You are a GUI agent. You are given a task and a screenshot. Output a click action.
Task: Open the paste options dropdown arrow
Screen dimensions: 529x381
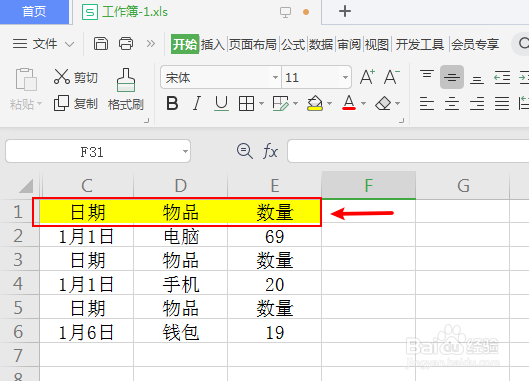pyautogui.click(x=39, y=104)
